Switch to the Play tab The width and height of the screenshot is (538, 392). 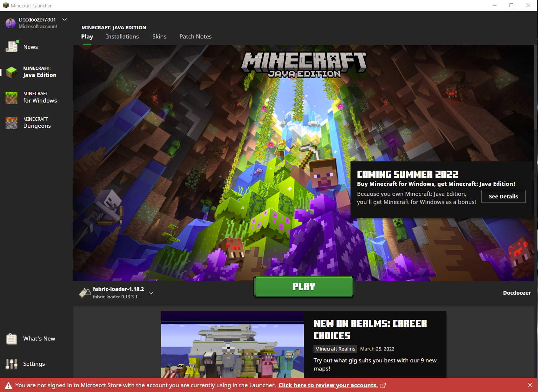click(x=87, y=37)
